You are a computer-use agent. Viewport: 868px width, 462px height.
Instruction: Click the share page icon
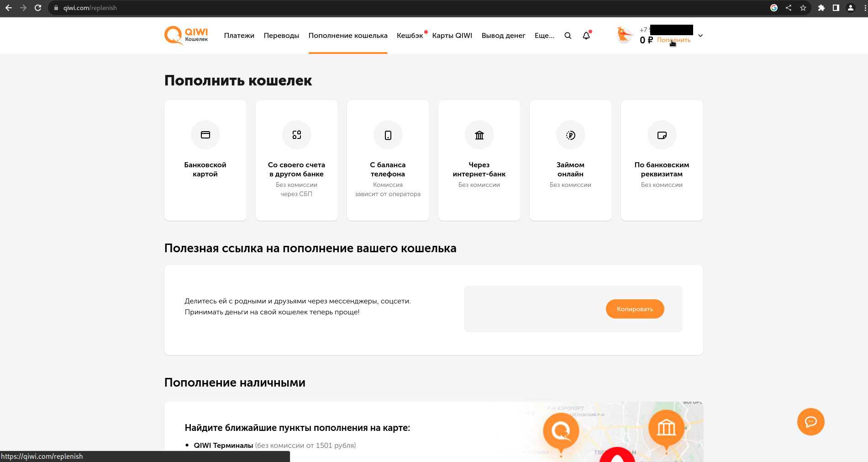click(789, 8)
